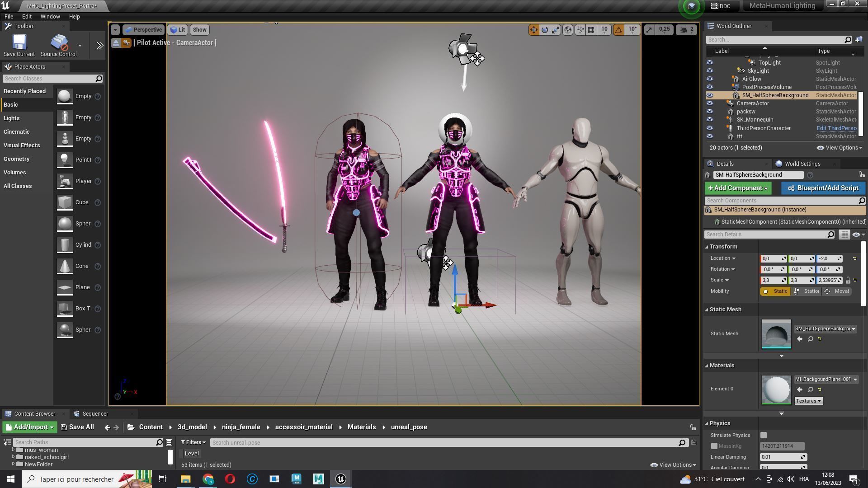Open the Window menu
The width and height of the screenshot is (868, 488).
pos(50,16)
